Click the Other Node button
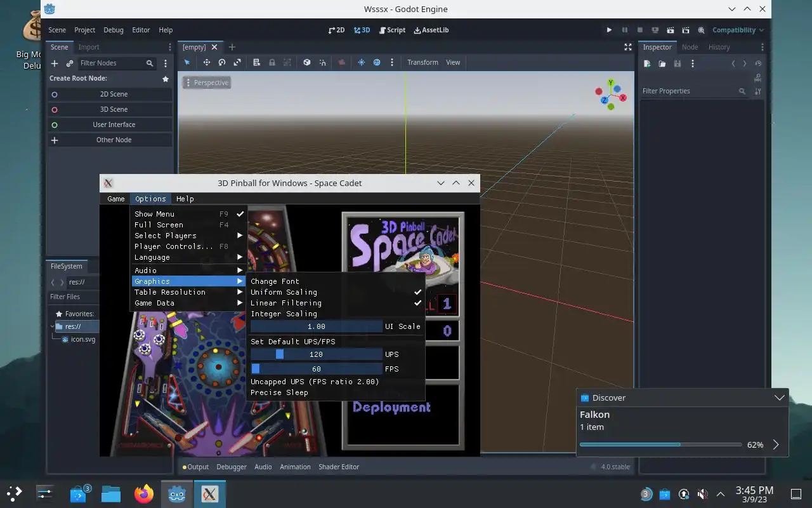Viewport: 812px width, 508px height. tap(109, 140)
